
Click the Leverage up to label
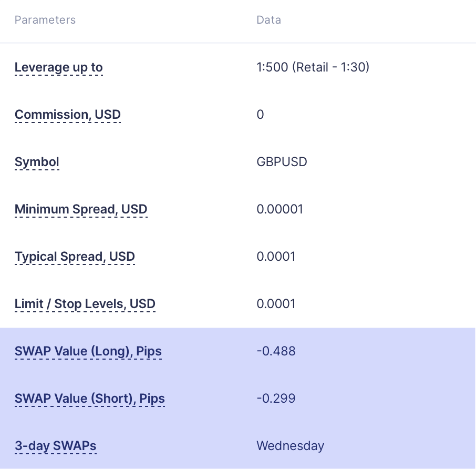[x=59, y=67]
